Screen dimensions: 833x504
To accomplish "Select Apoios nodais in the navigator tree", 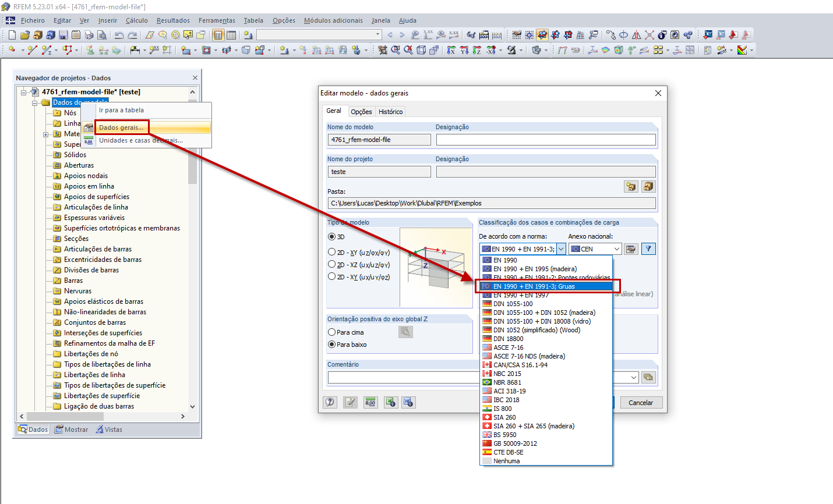I will [86, 176].
